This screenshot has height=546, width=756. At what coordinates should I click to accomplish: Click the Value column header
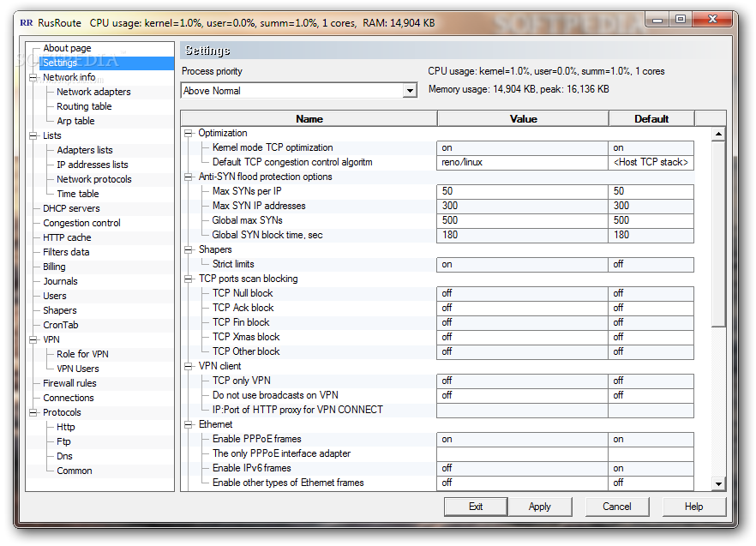(x=523, y=118)
